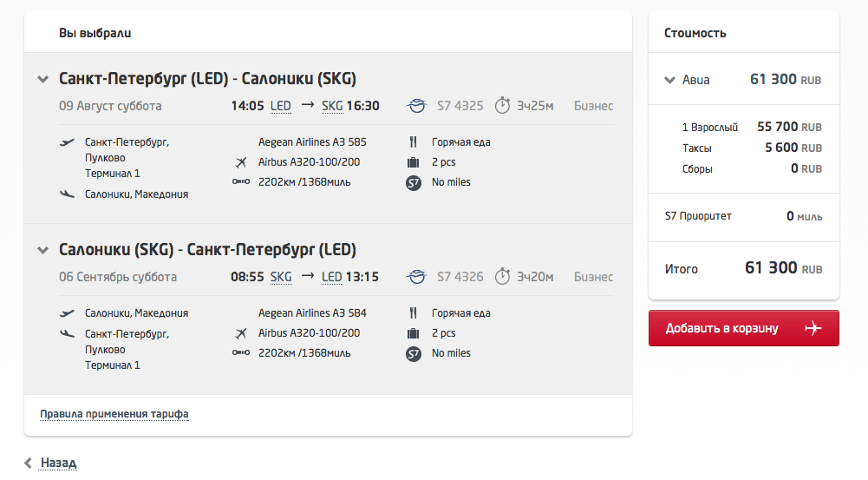Click the airline logo beside S7 4326

click(416, 276)
